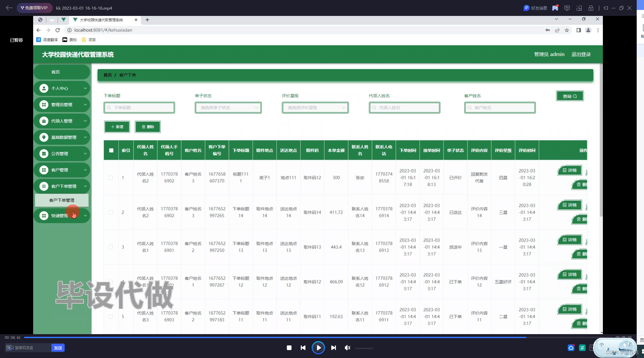Check the checkbox for row 1
This screenshot has height=358, width=644.
click(111, 178)
